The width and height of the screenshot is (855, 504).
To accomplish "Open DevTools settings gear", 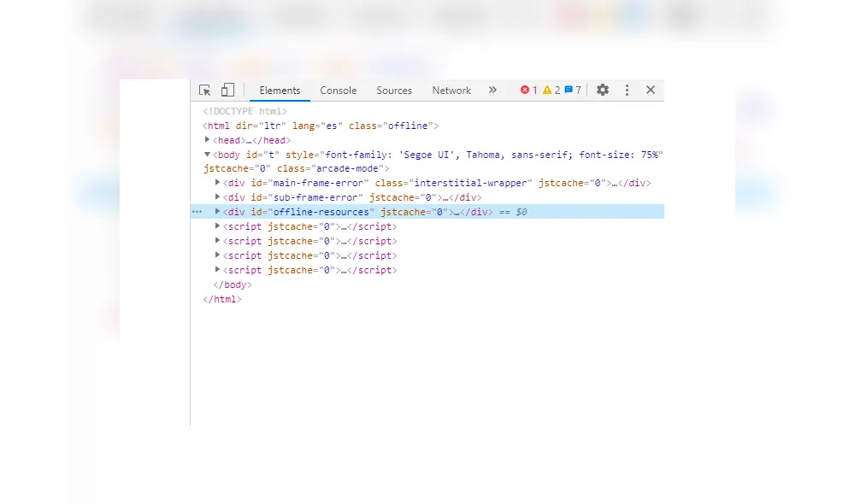I will click(603, 90).
